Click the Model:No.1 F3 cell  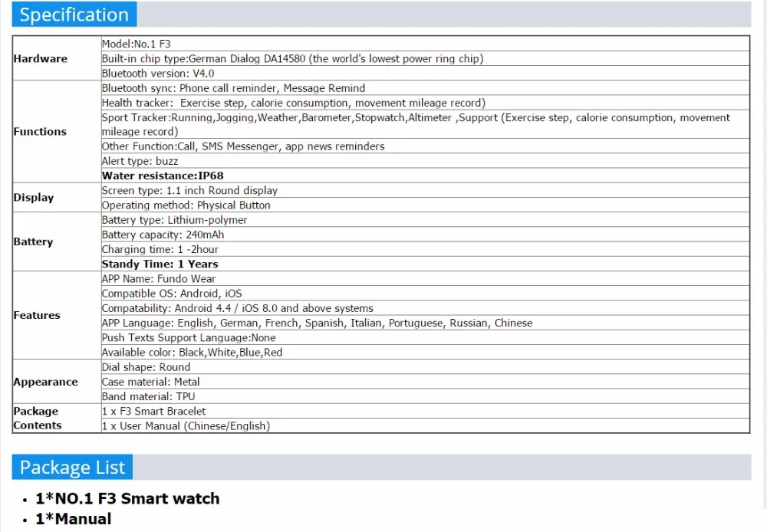click(426, 44)
